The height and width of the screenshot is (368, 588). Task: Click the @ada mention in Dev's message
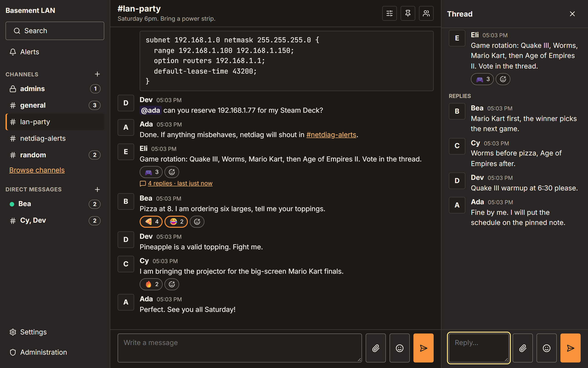150,110
